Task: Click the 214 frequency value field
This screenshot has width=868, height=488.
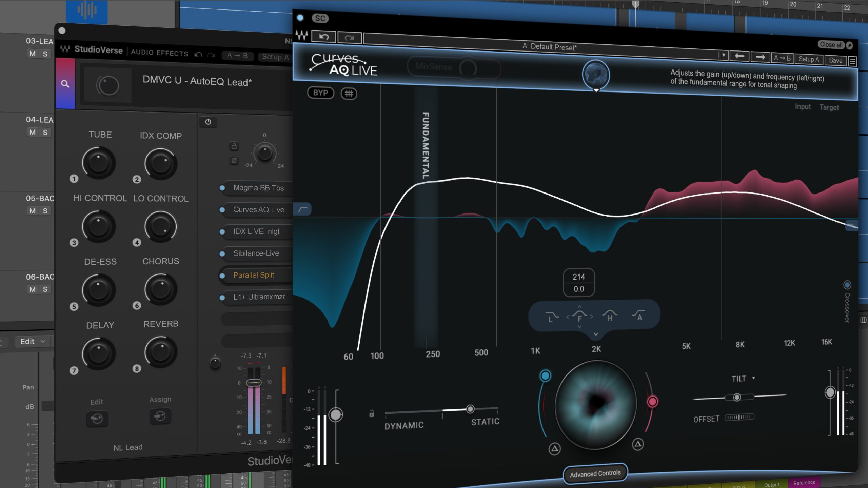Action: (x=579, y=277)
